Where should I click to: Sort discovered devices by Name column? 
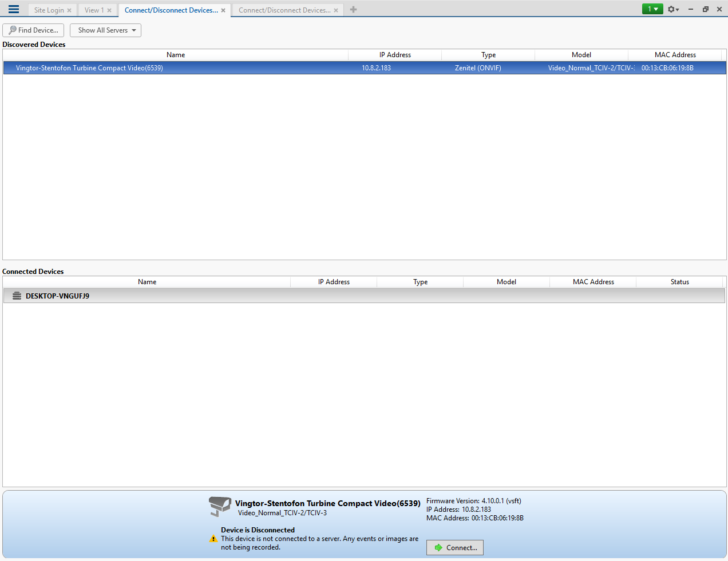click(176, 55)
